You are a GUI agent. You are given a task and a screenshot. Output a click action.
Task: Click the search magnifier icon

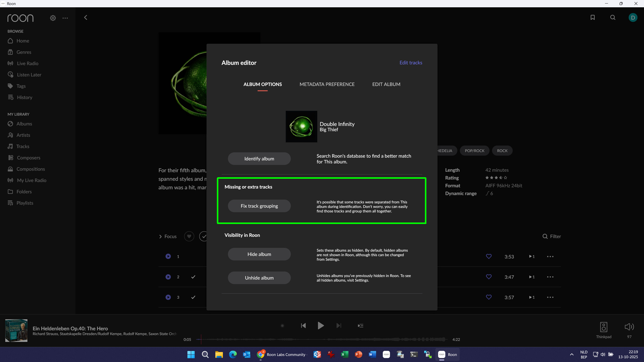(613, 17)
